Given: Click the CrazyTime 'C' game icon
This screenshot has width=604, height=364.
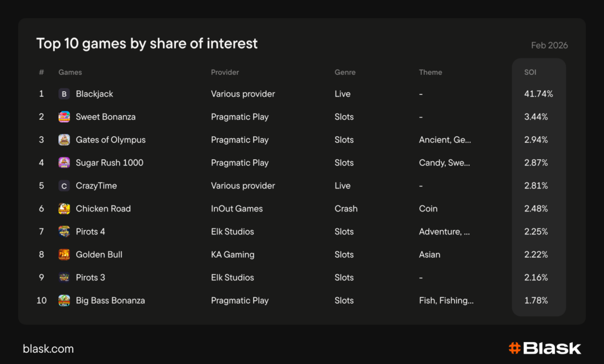Looking at the screenshot, I should coord(64,186).
